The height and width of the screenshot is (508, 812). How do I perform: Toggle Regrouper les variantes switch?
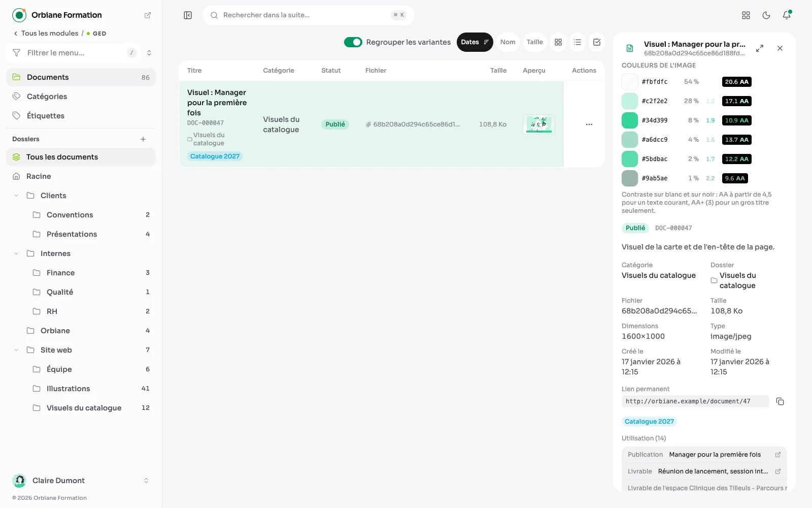pyautogui.click(x=353, y=42)
